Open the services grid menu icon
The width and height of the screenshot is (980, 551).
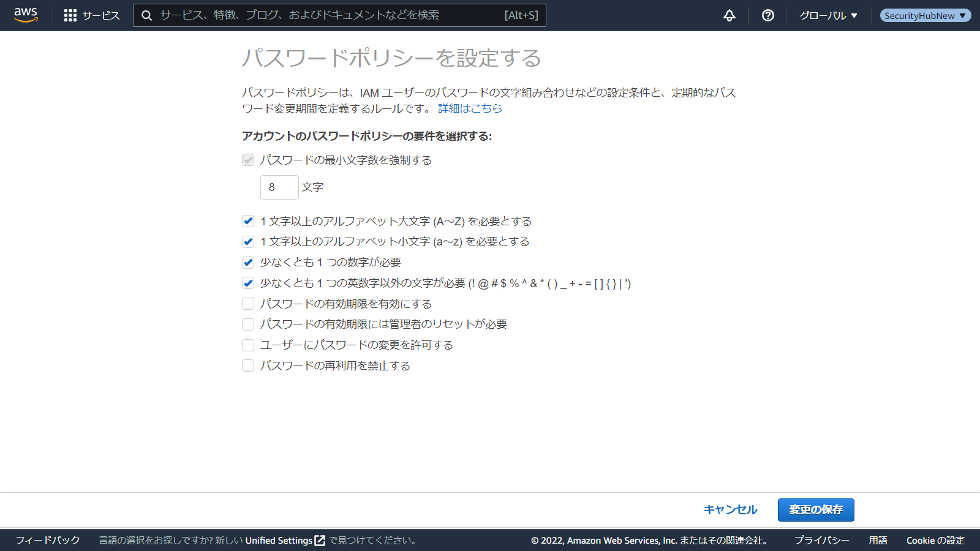click(70, 15)
